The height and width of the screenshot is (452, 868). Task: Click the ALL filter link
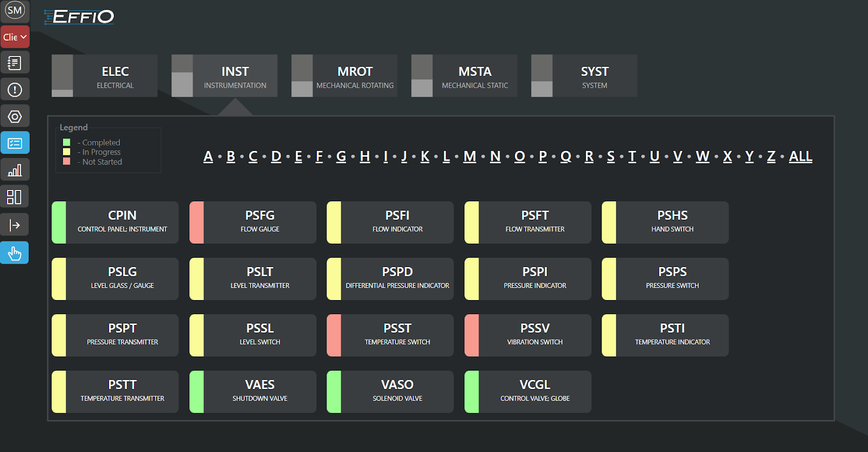(x=800, y=157)
